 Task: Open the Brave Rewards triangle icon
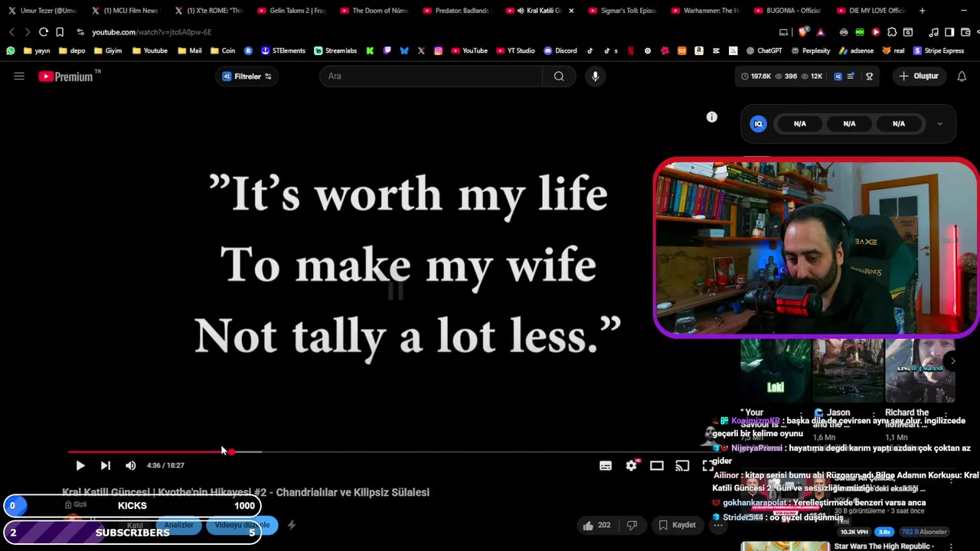click(x=821, y=32)
